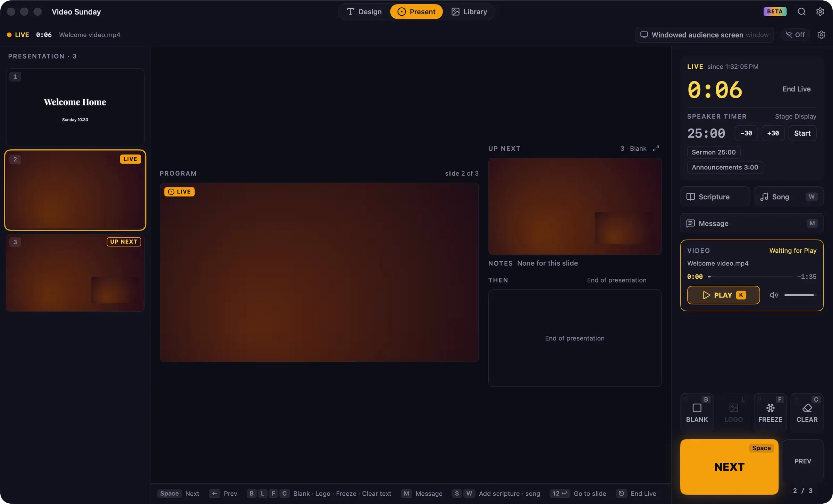
Task: Click the LIVE badge on program preview
Action: click(x=179, y=192)
